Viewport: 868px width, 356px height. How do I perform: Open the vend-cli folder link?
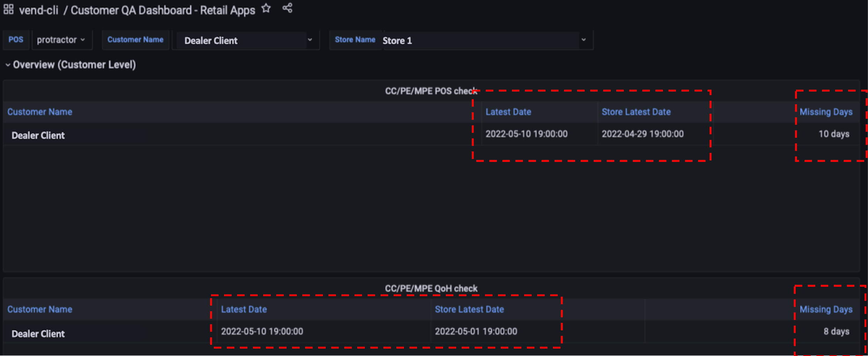pos(38,10)
